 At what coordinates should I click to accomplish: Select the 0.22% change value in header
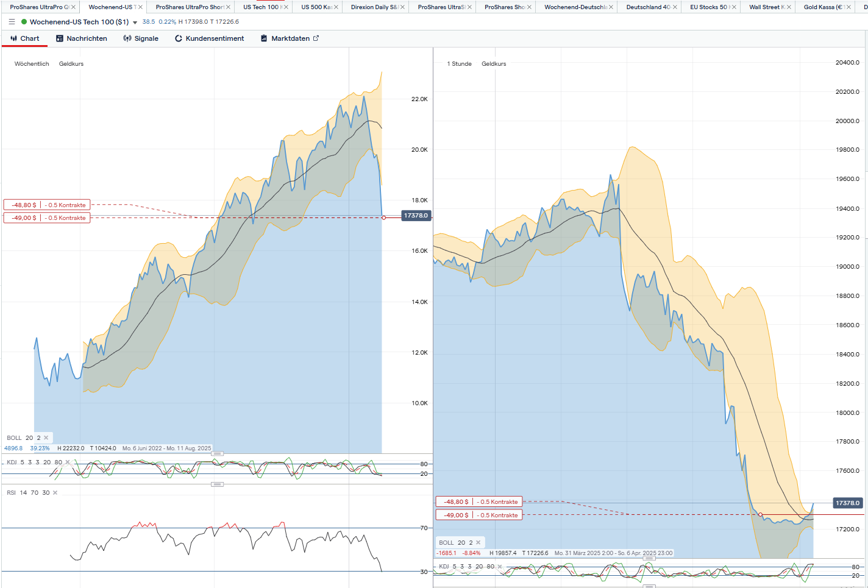[167, 22]
